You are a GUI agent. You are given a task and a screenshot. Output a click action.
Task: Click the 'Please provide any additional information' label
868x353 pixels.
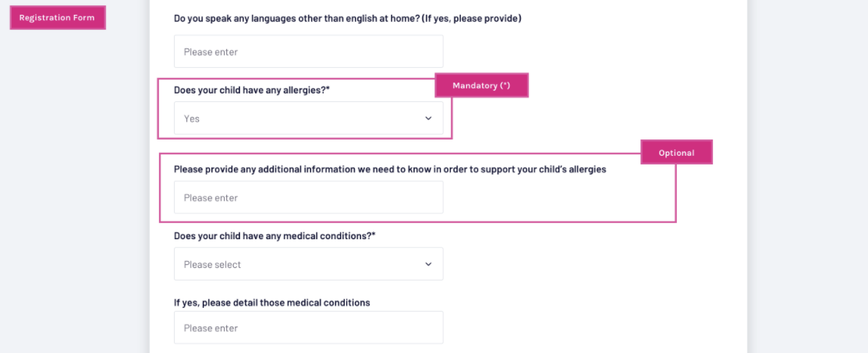(x=389, y=169)
